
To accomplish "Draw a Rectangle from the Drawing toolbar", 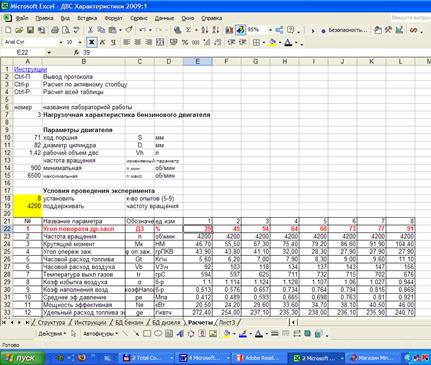I will pos(147,333).
